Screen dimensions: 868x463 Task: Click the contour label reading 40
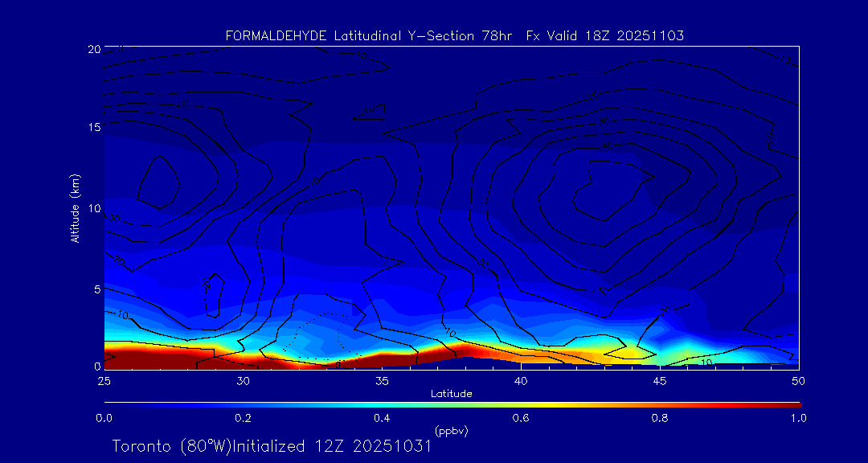click(x=608, y=145)
